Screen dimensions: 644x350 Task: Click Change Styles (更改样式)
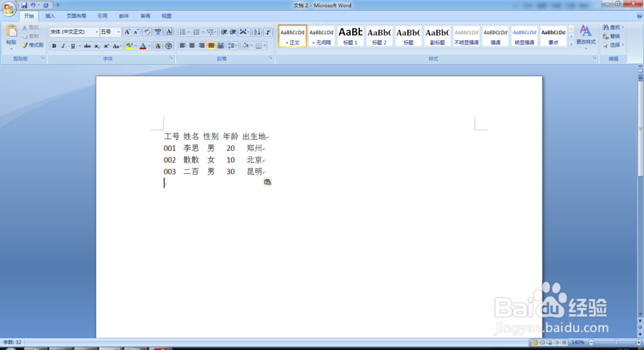pyautogui.click(x=585, y=36)
